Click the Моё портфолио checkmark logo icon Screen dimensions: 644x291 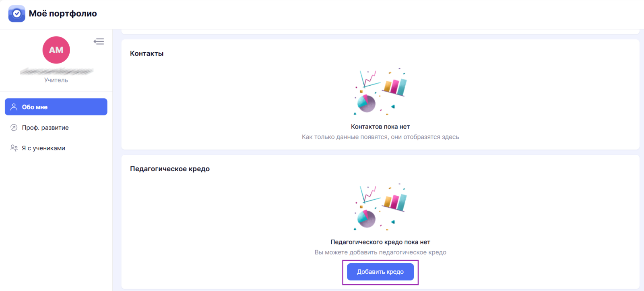click(x=17, y=14)
